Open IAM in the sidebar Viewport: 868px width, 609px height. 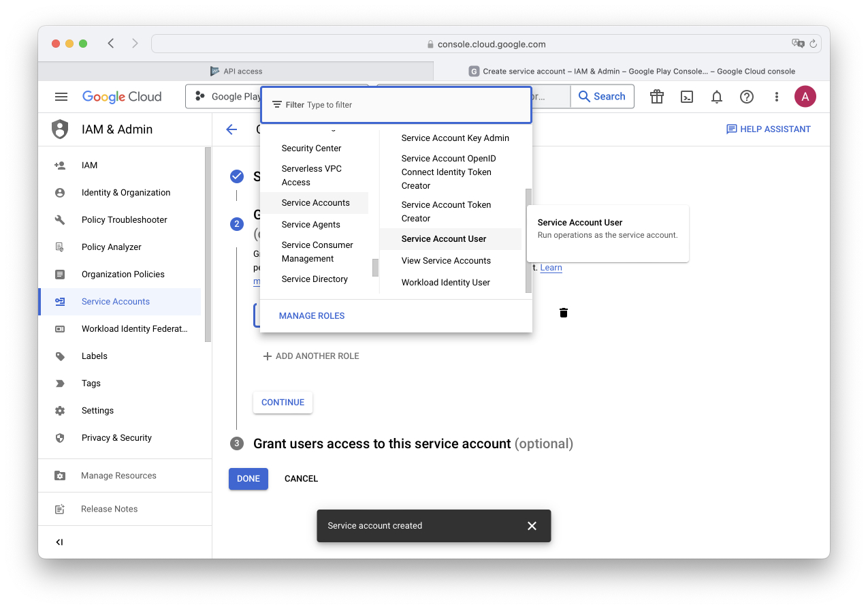[120, 166]
